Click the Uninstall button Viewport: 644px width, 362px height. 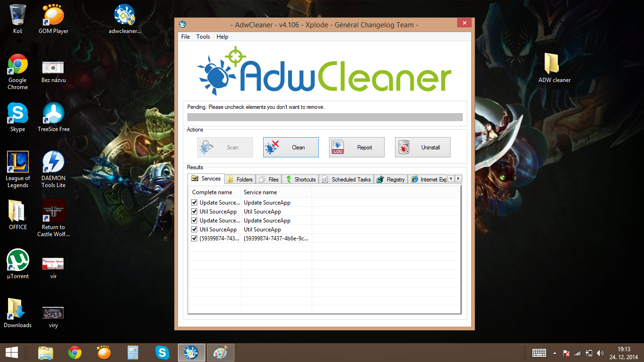point(423,148)
